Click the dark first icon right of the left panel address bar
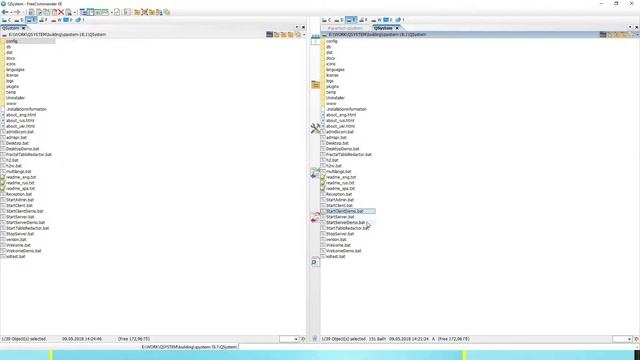This screenshot has height=360, width=640. click(x=269, y=35)
